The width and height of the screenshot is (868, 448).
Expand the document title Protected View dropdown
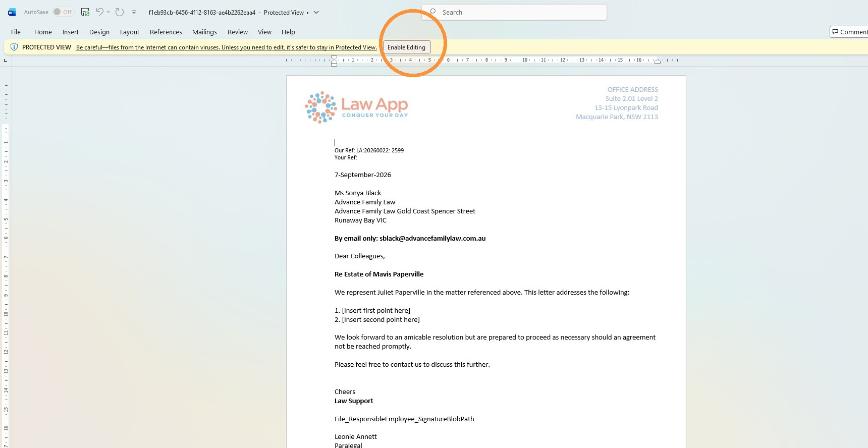[x=316, y=12]
